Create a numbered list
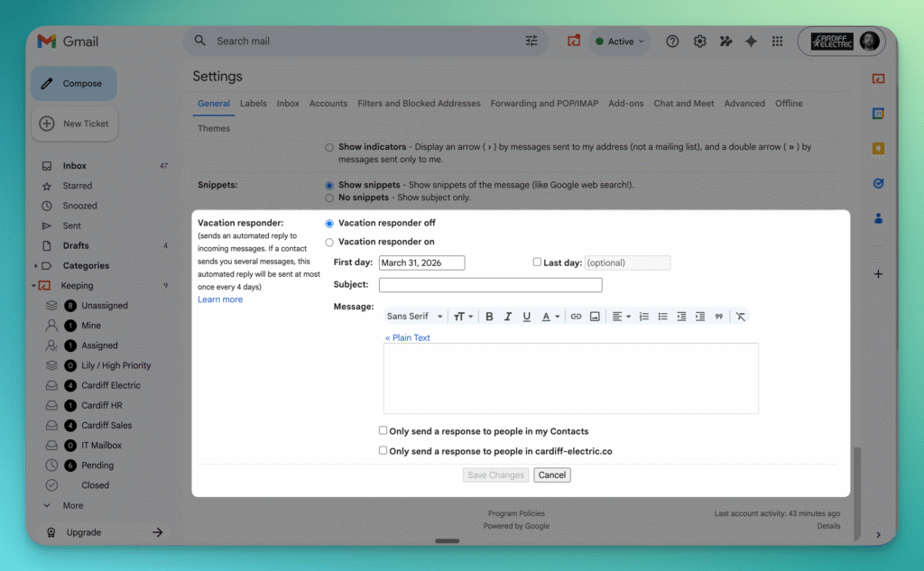This screenshot has width=924, height=571. point(644,317)
